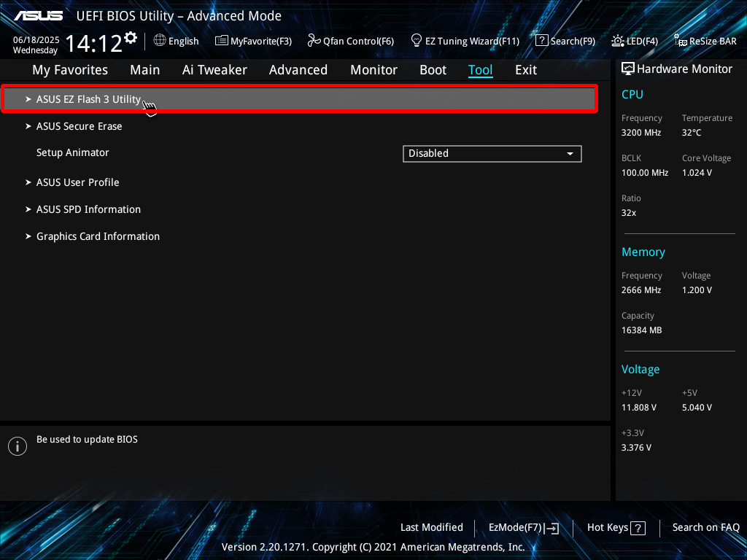747x560 pixels.
Task: Launch Qfan Control(F6) label
Action: (x=359, y=41)
